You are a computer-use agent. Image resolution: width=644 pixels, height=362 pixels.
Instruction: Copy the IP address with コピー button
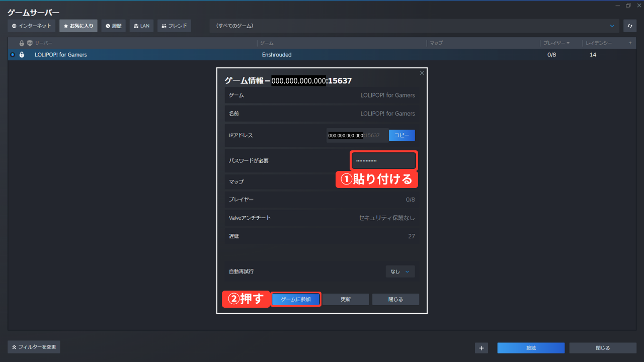point(401,135)
